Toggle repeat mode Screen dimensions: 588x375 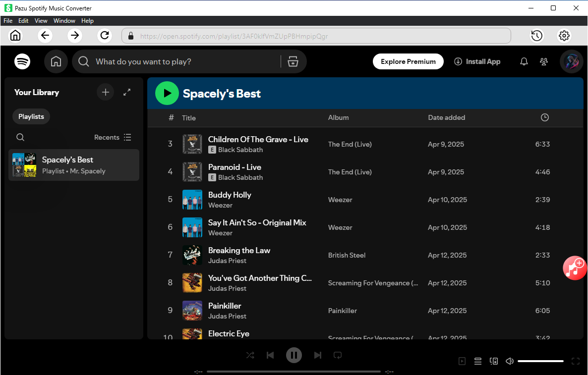pyautogui.click(x=338, y=355)
